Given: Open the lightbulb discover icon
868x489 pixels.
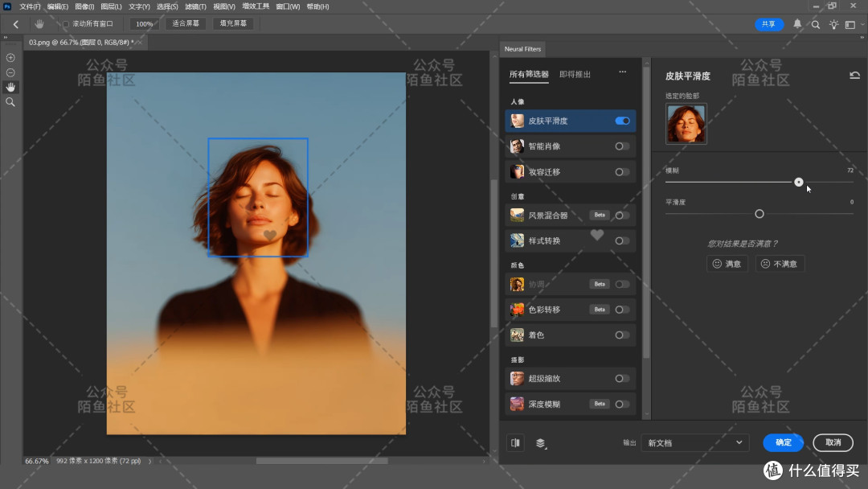Looking at the screenshot, I should point(833,24).
